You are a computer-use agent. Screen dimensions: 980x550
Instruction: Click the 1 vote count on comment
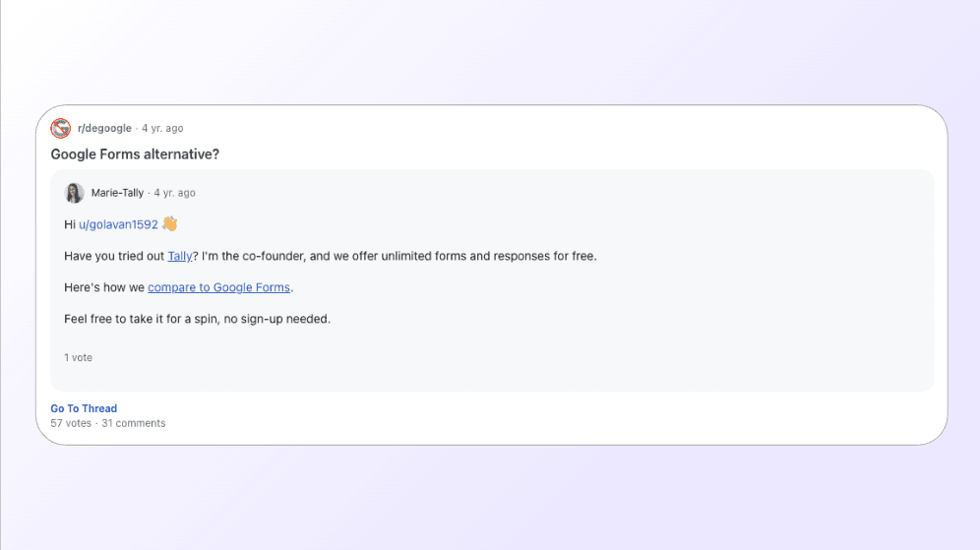click(x=79, y=357)
